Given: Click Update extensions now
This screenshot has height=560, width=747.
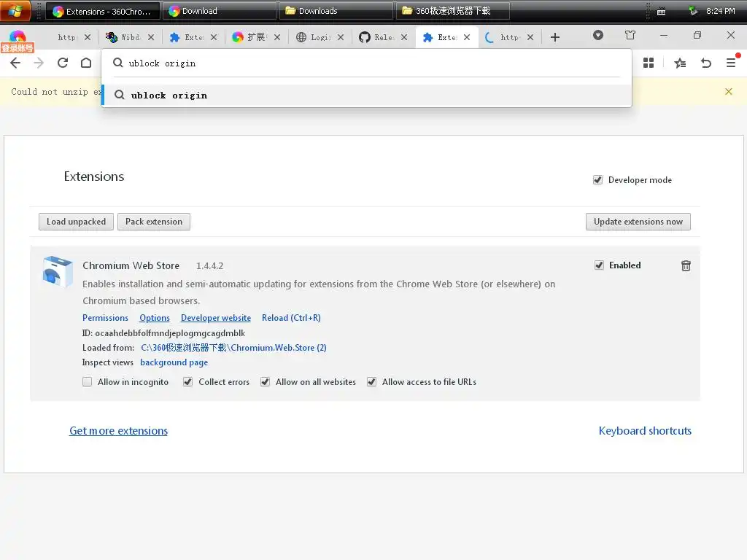Looking at the screenshot, I should click(638, 222).
